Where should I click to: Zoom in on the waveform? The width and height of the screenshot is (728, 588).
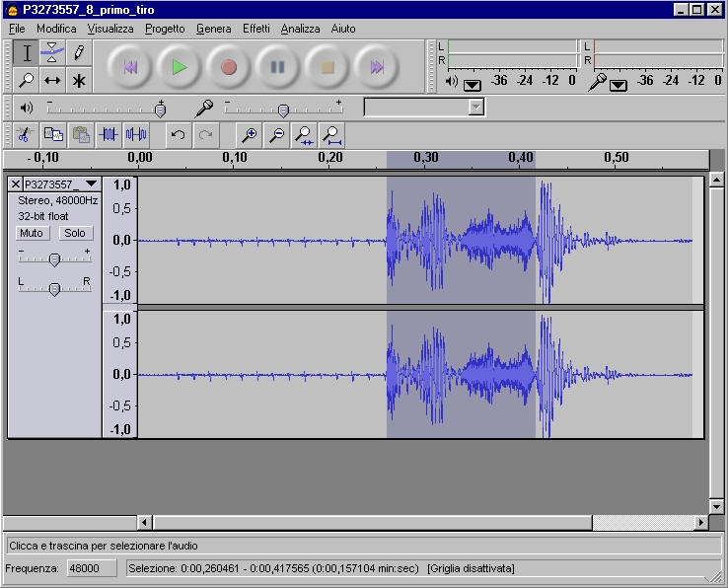click(250, 135)
